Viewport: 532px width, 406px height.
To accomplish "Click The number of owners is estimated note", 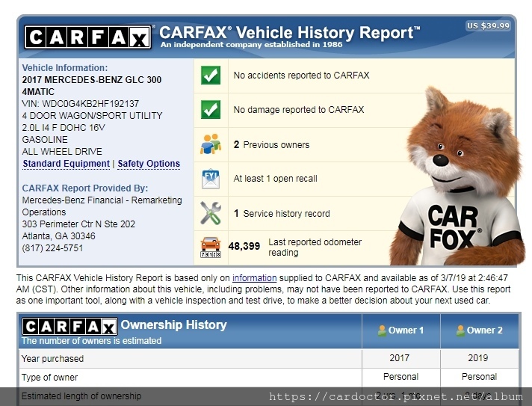I will (x=91, y=341).
